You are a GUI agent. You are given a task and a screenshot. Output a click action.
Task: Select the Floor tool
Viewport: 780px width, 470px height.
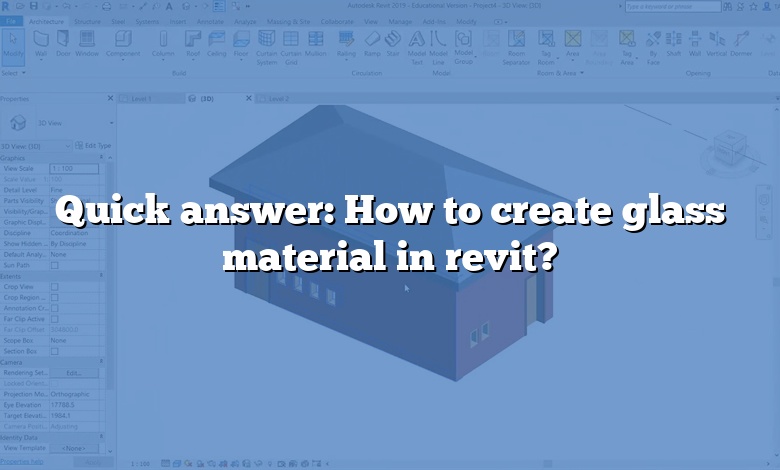[x=240, y=43]
